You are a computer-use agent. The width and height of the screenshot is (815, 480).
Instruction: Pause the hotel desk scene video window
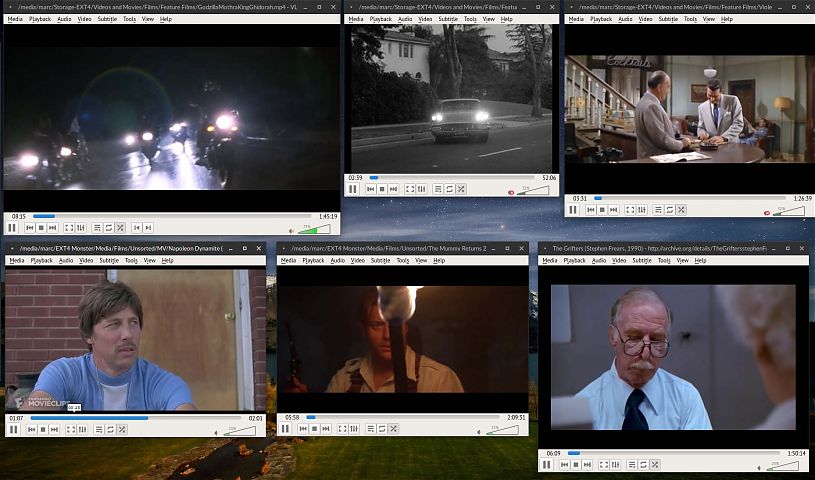[x=573, y=210]
